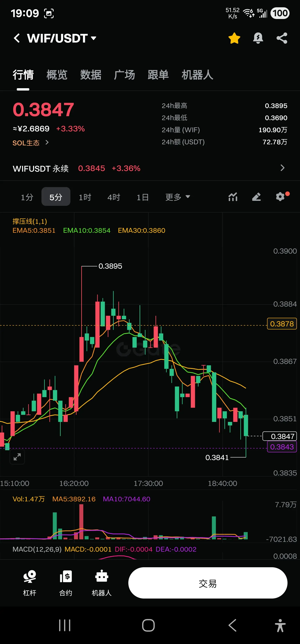Click the +3.33% price change
Image resolution: width=300 pixels, height=644 pixels.
tap(70, 129)
